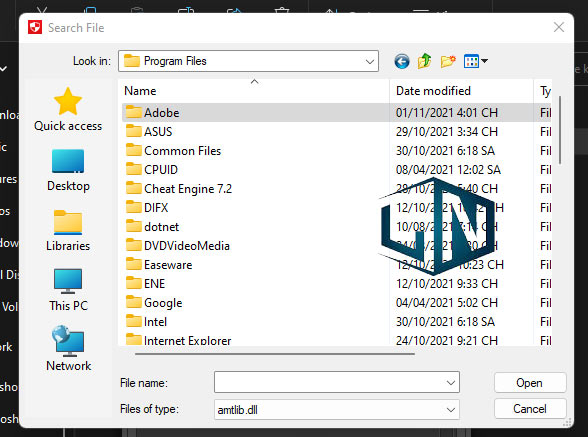Open the View menu icon
588x437 pixels.
471,61
